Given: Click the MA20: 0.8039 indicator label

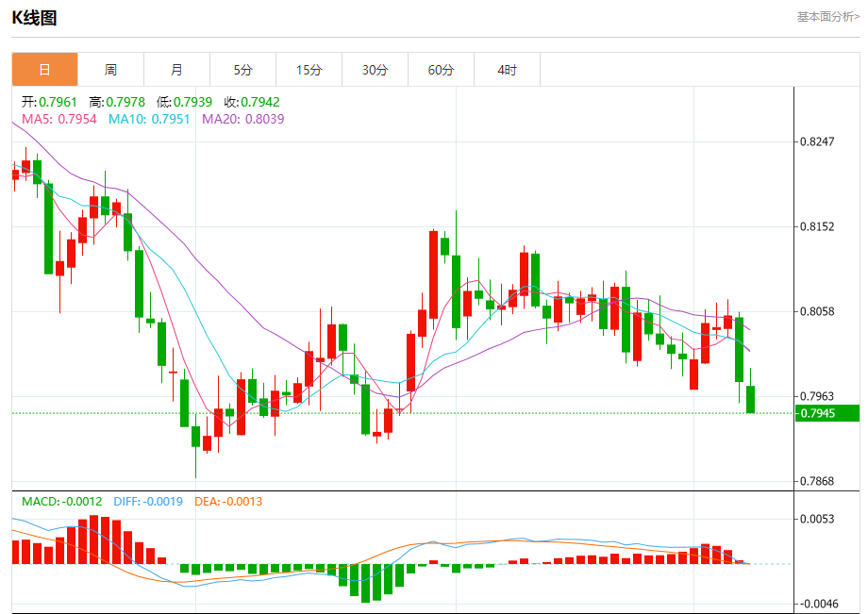Looking at the screenshot, I should pos(243,119).
